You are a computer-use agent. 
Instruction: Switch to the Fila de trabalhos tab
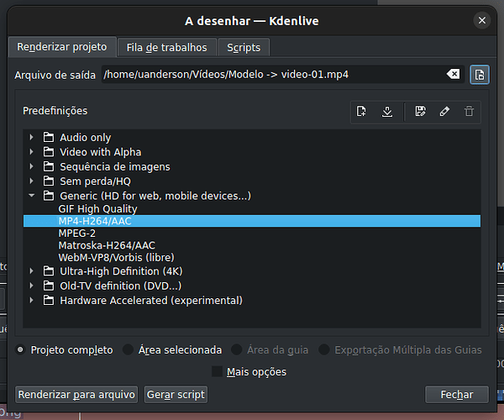pos(167,48)
